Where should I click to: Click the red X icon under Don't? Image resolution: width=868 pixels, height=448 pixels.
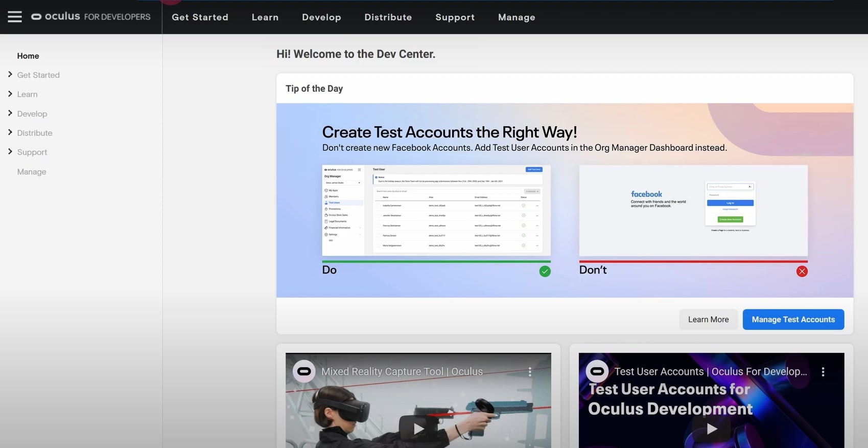click(802, 272)
